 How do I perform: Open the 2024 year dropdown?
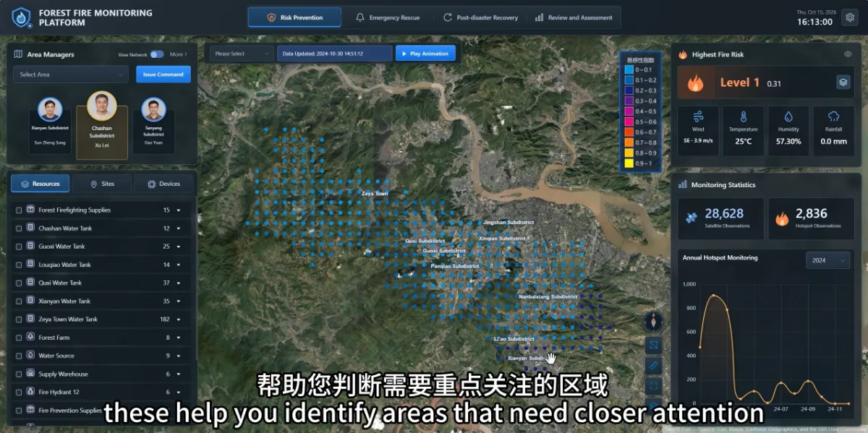coord(828,260)
